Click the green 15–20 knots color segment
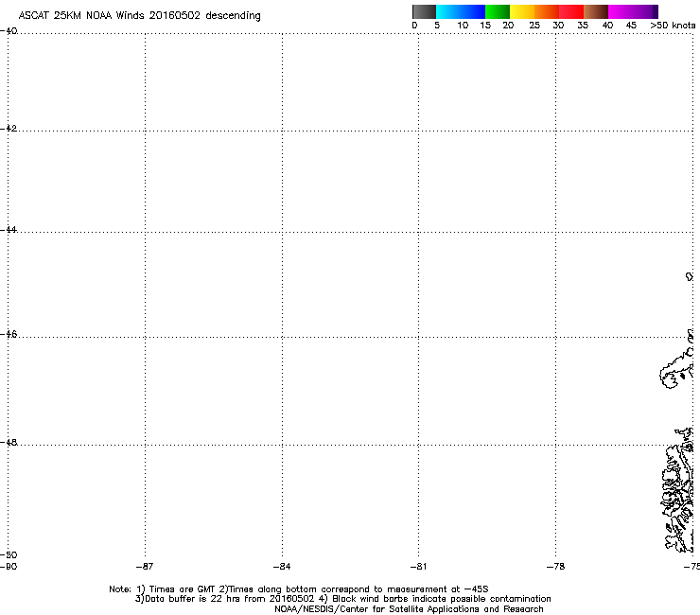 point(498,11)
